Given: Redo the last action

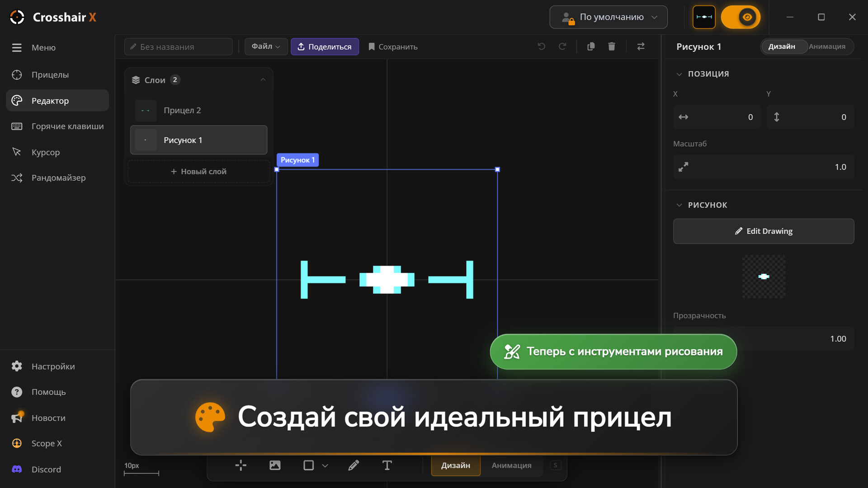Looking at the screenshot, I should tap(562, 47).
